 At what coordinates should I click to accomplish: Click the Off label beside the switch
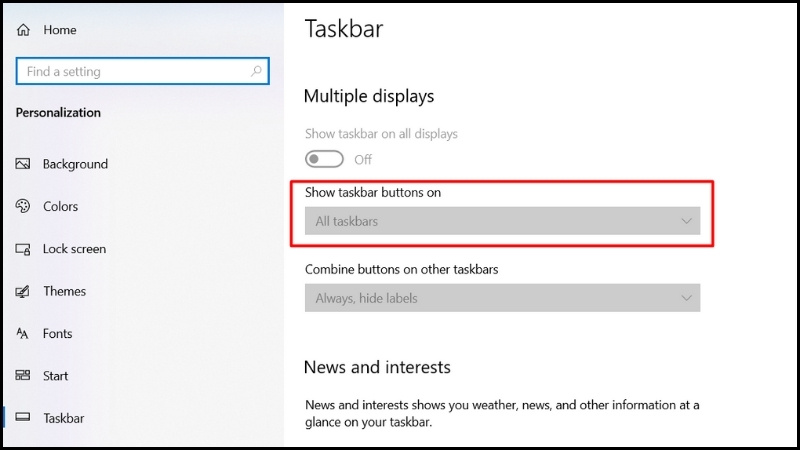363,160
